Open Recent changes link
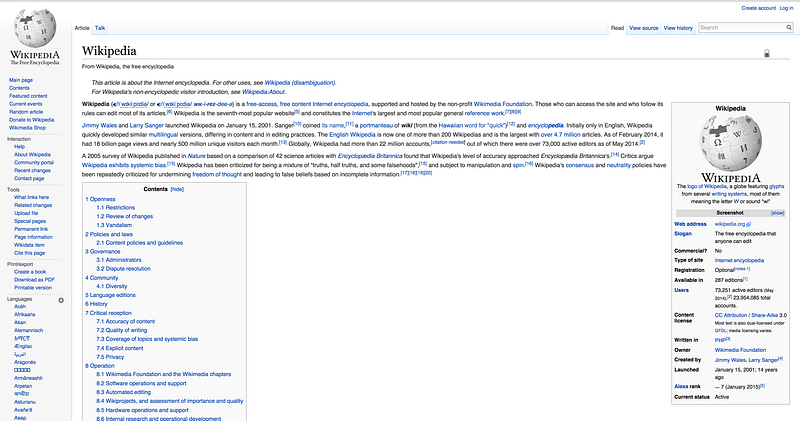 click(33, 170)
